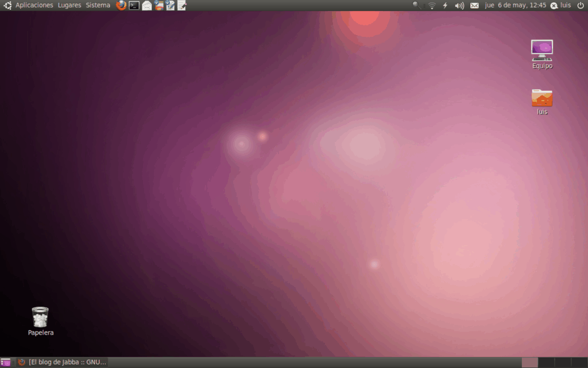The image size is (588, 368).
Task: Open the power session menu
Action: click(580, 5)
